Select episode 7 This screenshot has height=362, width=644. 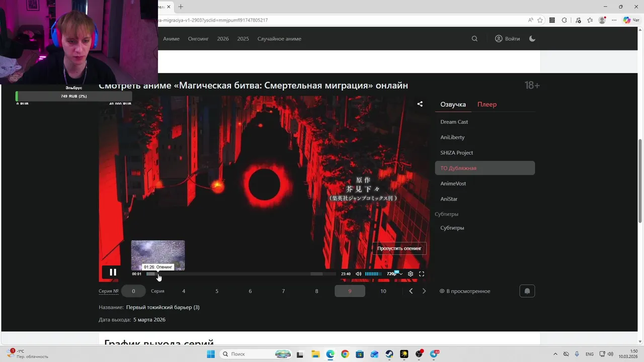point(283,291)
